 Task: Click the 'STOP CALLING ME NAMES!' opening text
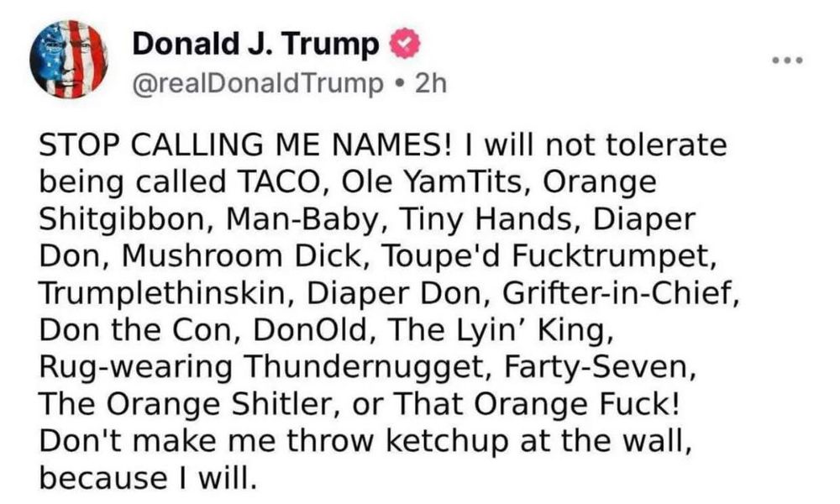pos(246,145)
